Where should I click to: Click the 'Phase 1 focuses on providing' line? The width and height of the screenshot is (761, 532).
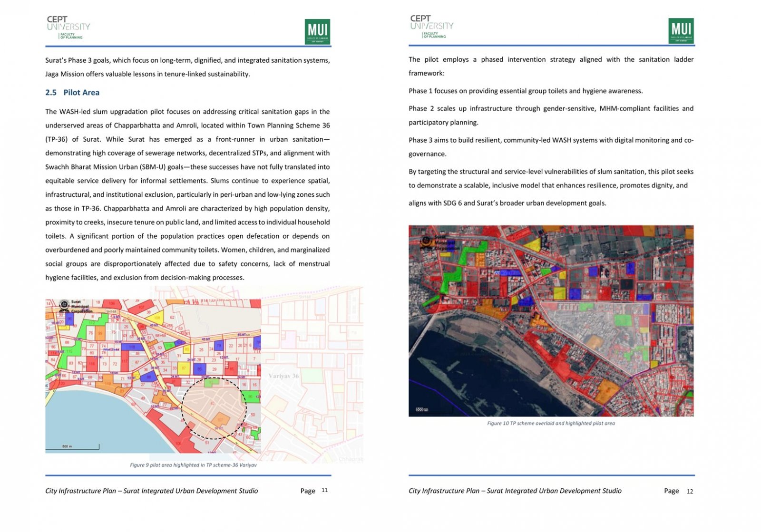click(526, 91)
